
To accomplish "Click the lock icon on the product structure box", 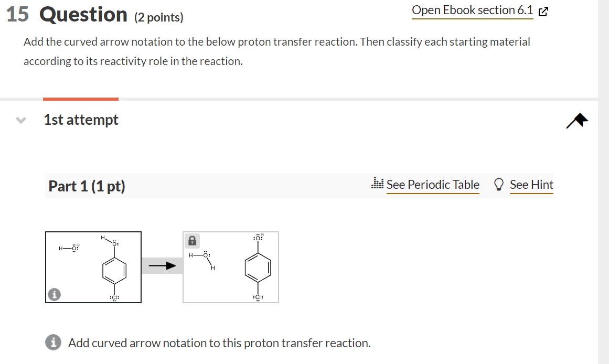I will (193, 241).
